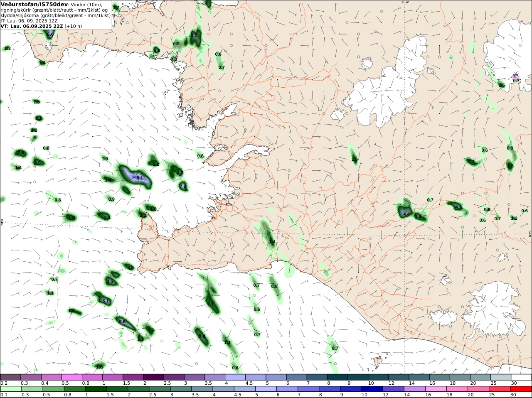Select the 5.1 precipitation value label
This screenshot has height=398, width=532.
point(106,301)
